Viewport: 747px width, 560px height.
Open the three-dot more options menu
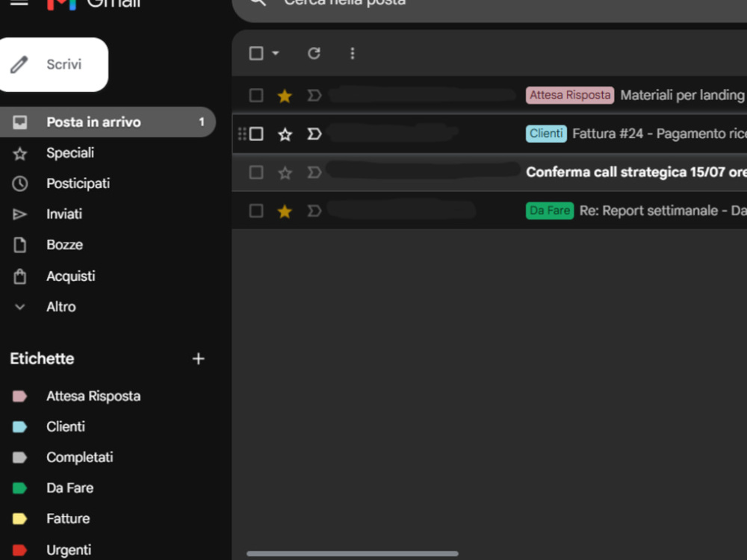pos(353,53)
